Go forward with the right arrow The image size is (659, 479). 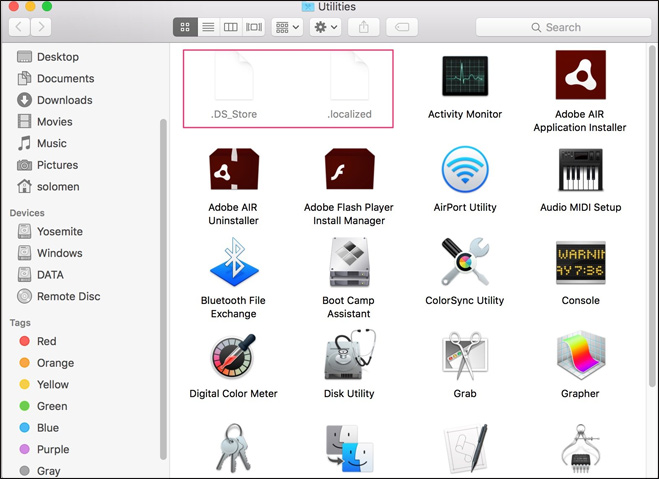tap(41, 27)
